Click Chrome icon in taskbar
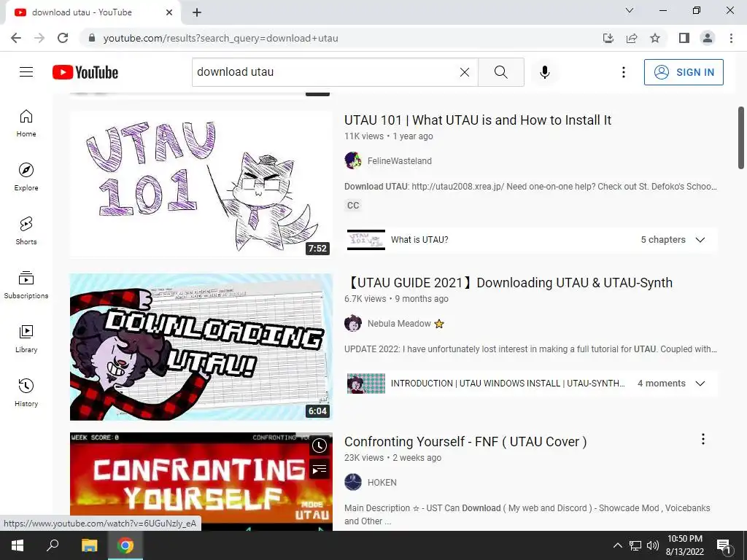Viewport: 747px width, 560px height. tap(125, 545)
